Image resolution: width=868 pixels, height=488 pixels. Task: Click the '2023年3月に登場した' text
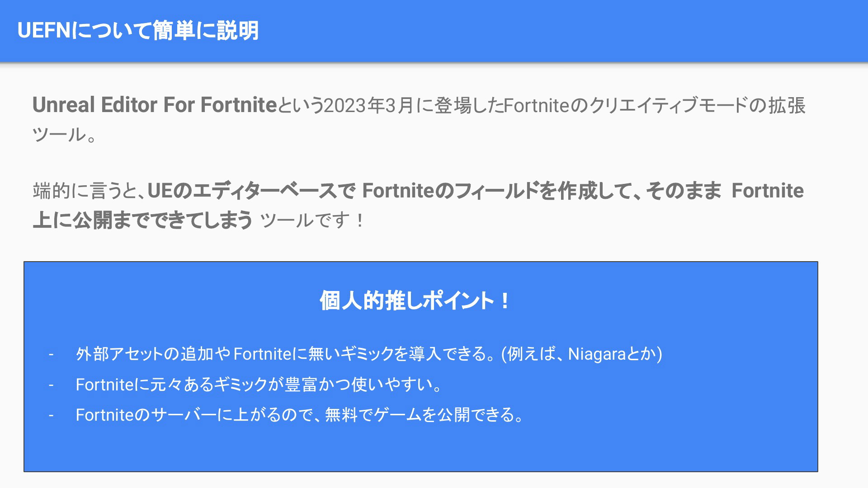[x=414, y=105]
